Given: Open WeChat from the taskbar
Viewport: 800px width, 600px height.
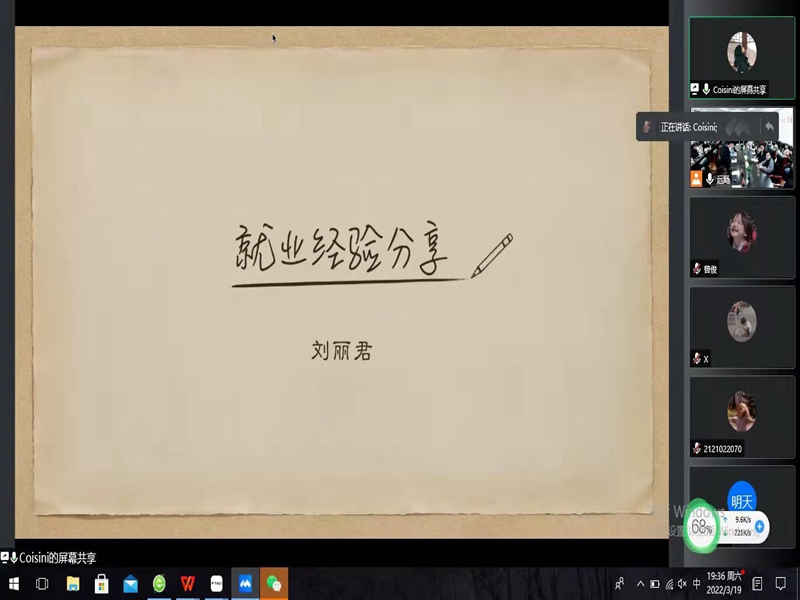Looking at the screenshot, I should [x=274, y=584].
